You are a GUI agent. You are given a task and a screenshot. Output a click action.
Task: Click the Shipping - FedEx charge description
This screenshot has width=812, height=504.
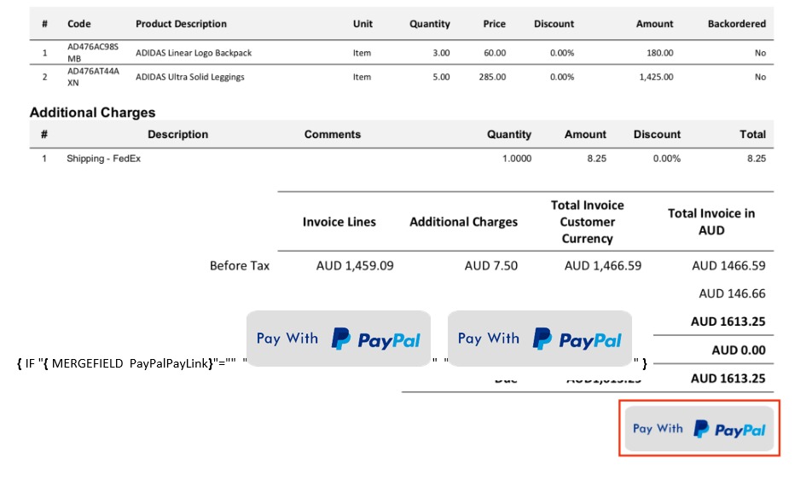point(103,159)
